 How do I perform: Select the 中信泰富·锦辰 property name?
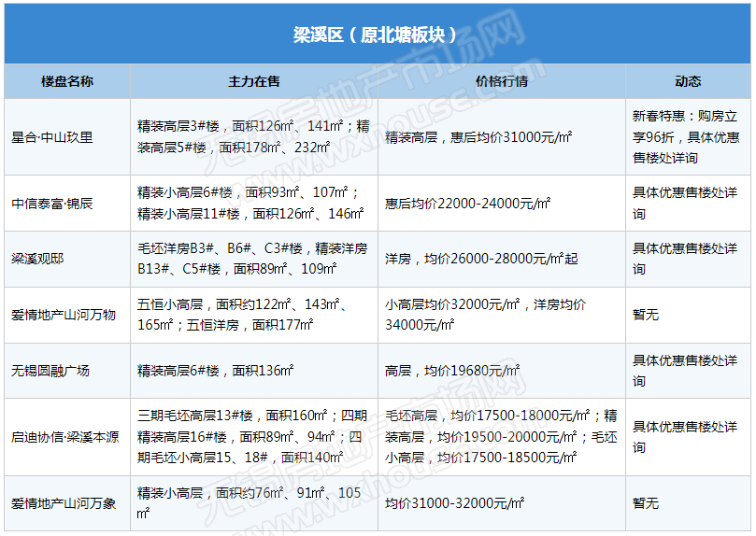tap(52, 203)
